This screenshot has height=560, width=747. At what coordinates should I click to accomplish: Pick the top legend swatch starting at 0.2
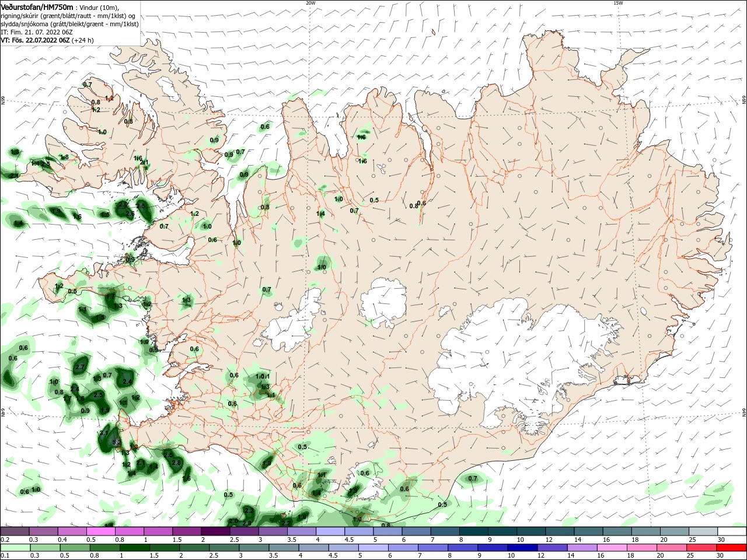point(15,531)
